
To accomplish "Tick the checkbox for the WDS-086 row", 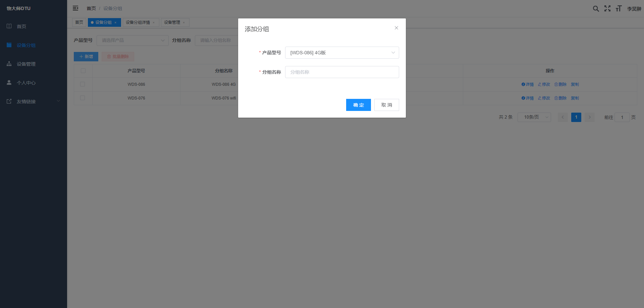I will tap(83, 84).
